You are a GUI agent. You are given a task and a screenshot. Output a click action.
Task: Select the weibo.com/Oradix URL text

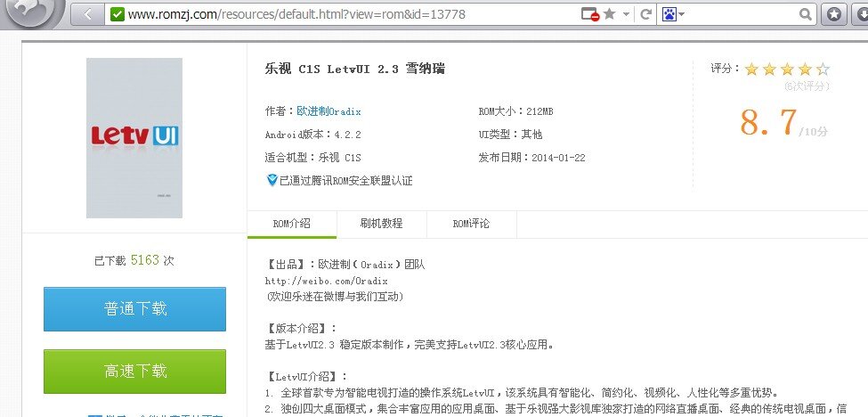tap(326, 281)
